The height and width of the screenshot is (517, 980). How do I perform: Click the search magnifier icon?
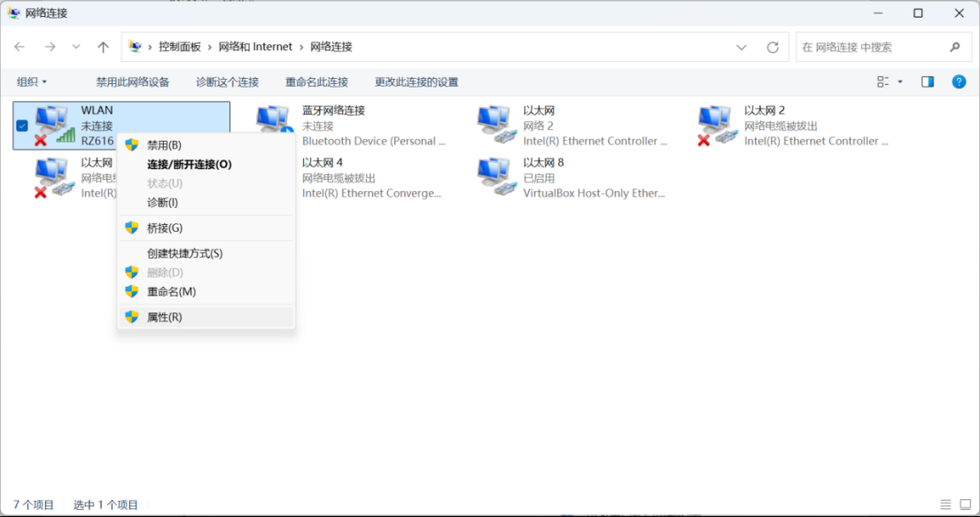tap(955, 47)
